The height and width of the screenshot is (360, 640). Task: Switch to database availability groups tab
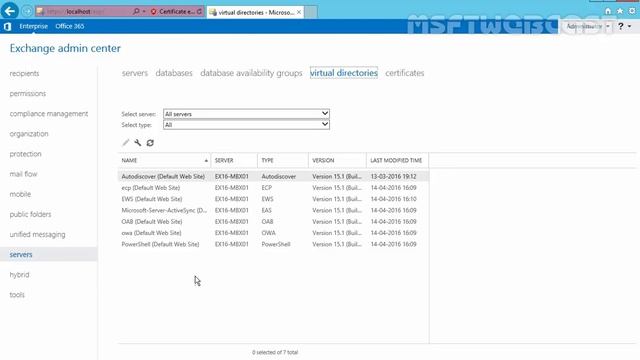(251, 73)
